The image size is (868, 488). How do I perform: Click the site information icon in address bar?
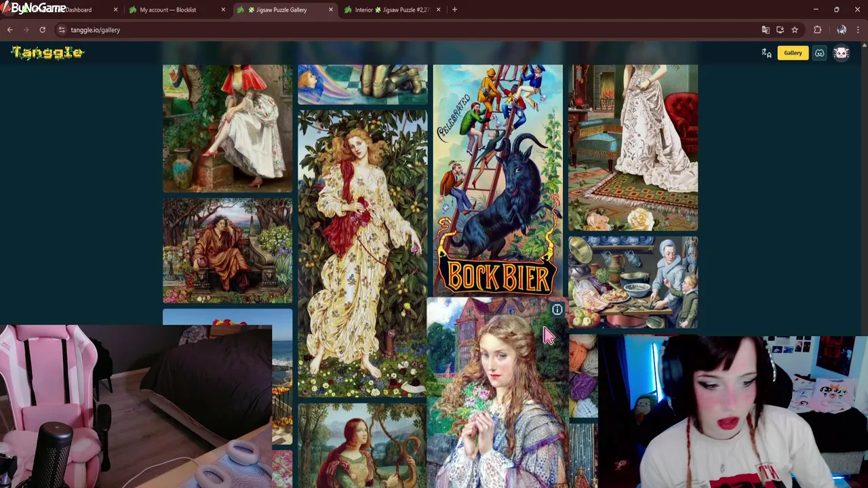[x=62, y=30]
